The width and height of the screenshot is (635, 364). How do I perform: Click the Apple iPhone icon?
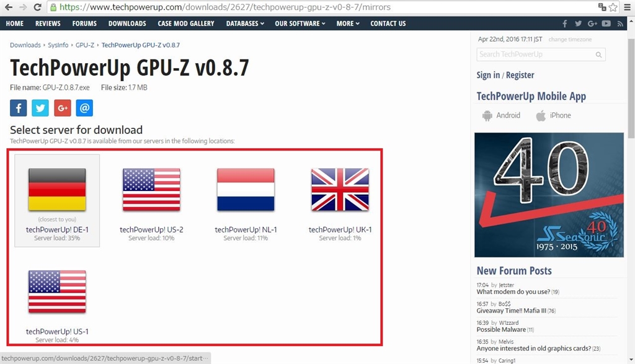pyautogui.click(x=541, y=116)
